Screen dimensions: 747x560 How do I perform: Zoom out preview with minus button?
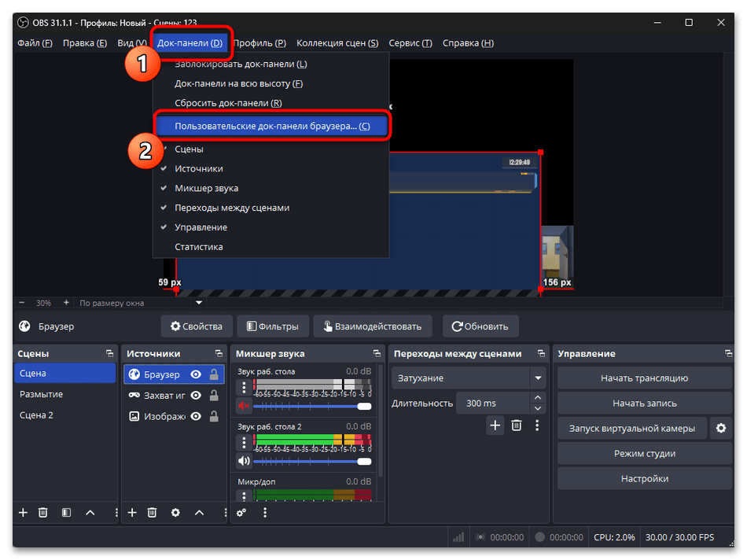21,303
